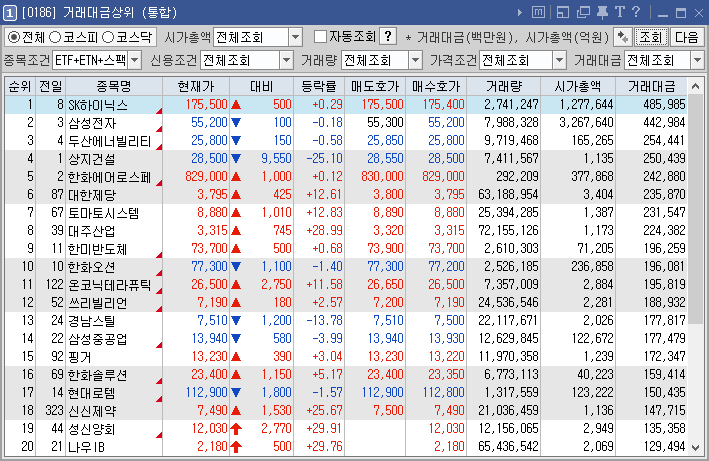Click the window number 1 icon in the title bar
The height and width of the screenshot is (461, 709).
[9, 13]
